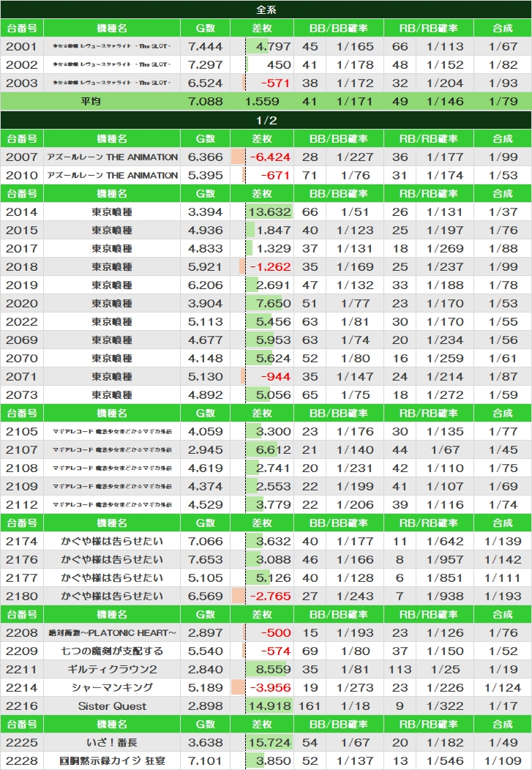Click いざ！番長 machine name
The image size is (532, 770).
pos(112,742)
